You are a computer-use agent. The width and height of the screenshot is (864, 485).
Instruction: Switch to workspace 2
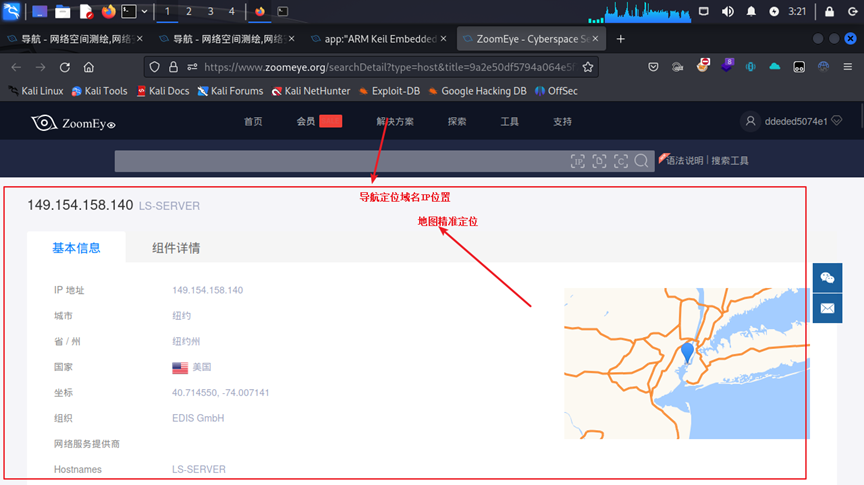click(188, 11)
